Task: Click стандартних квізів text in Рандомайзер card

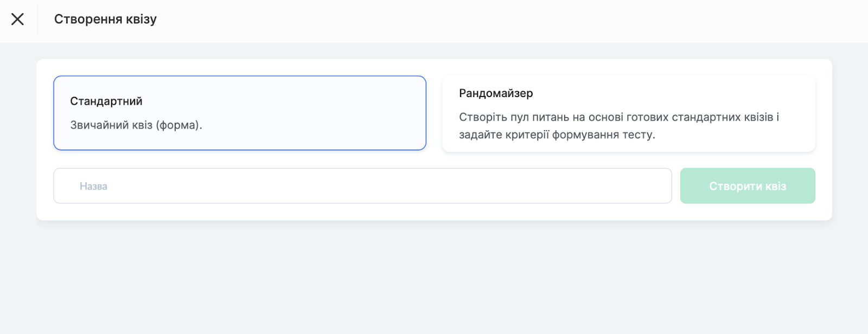Action: 723,118
